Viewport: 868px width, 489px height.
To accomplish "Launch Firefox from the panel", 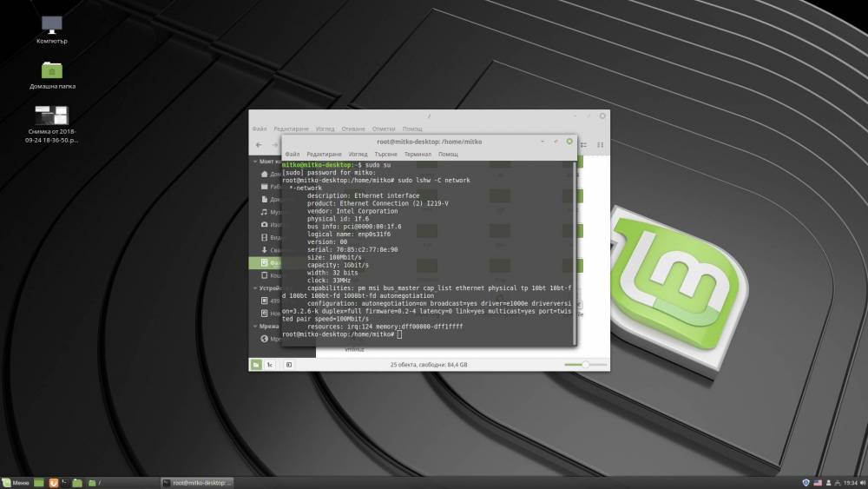I will (53, 483).
